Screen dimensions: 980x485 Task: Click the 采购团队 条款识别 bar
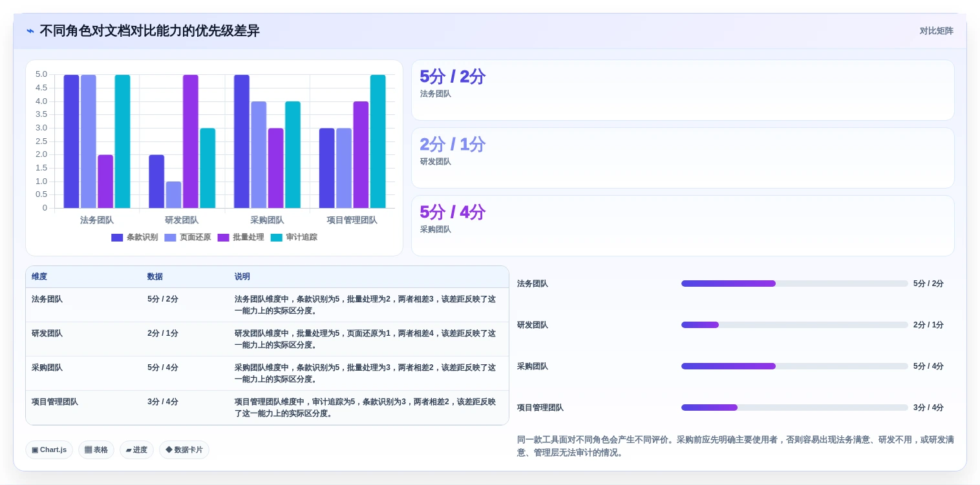242,141
